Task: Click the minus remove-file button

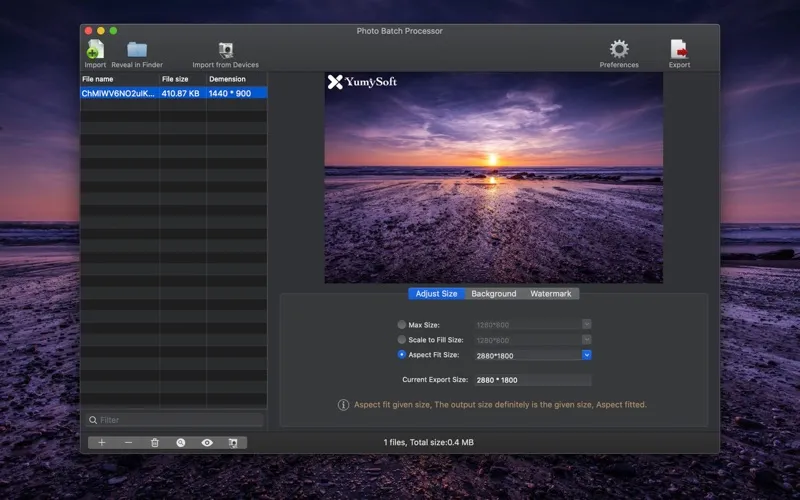Action: (x=128, y=442)
